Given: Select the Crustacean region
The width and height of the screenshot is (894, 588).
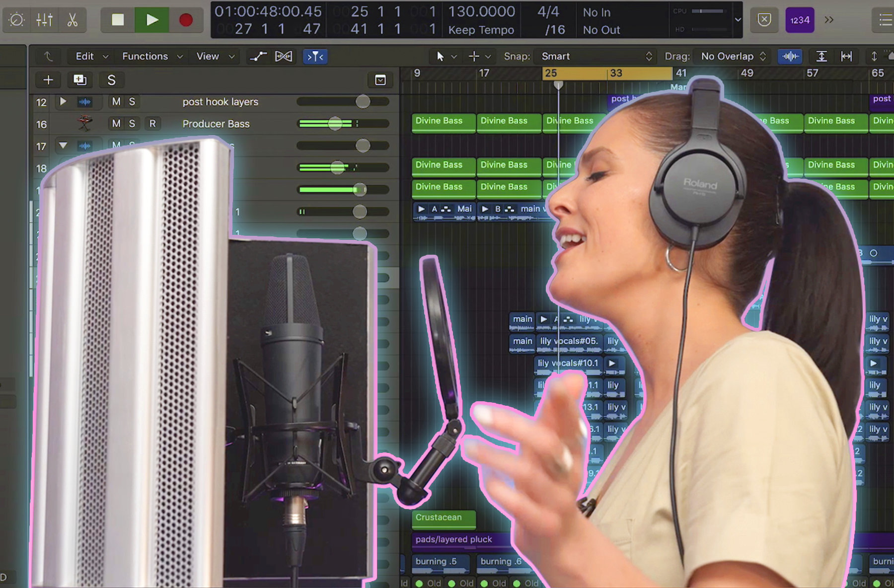Looking at the screenshot, I should tap(443, 518).
